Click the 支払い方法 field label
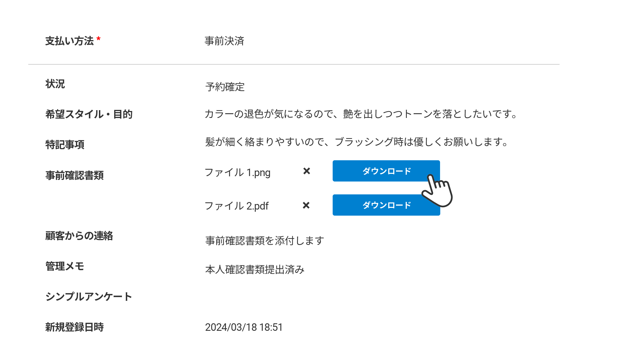The width and height of the screenshot is (621, 364). 69,41
